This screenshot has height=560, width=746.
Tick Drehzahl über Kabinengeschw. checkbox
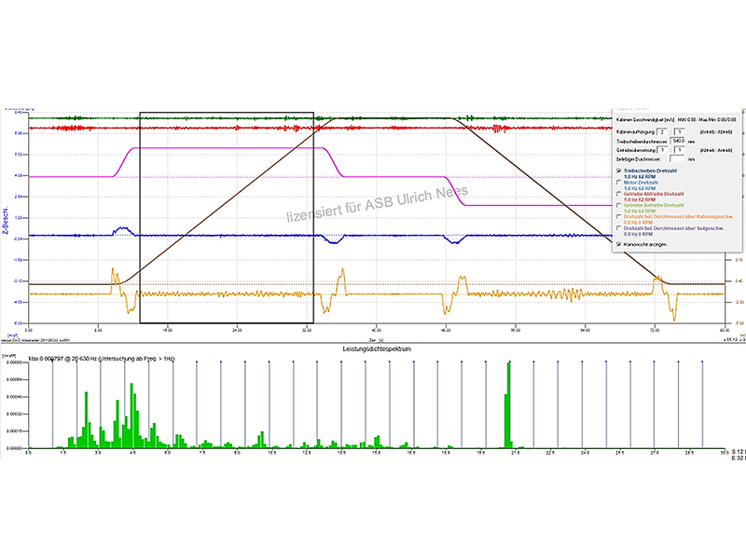click(x=616, y=217)
